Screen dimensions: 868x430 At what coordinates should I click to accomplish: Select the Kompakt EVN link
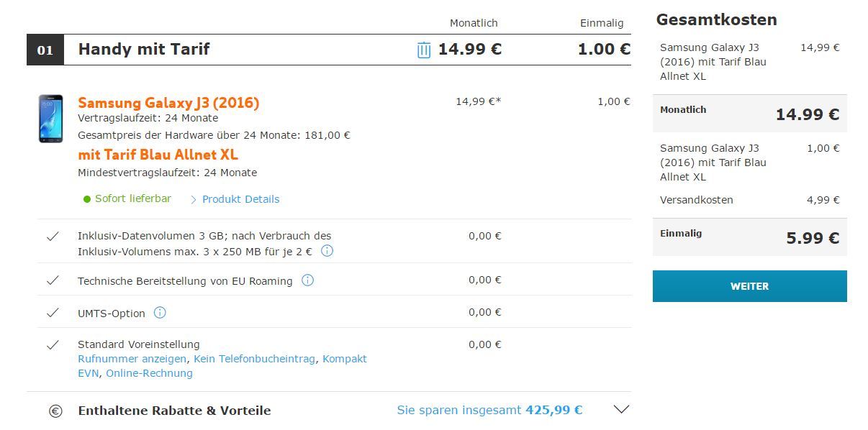pyautogui.click(x=222, y=366)
